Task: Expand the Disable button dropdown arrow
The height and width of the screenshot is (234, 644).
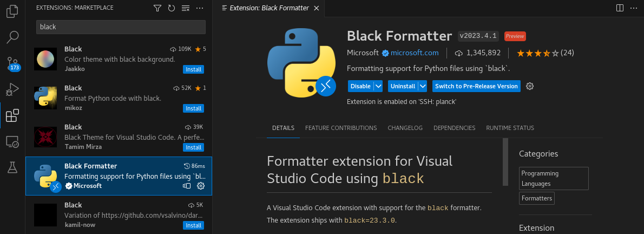Action: [378, 86]
